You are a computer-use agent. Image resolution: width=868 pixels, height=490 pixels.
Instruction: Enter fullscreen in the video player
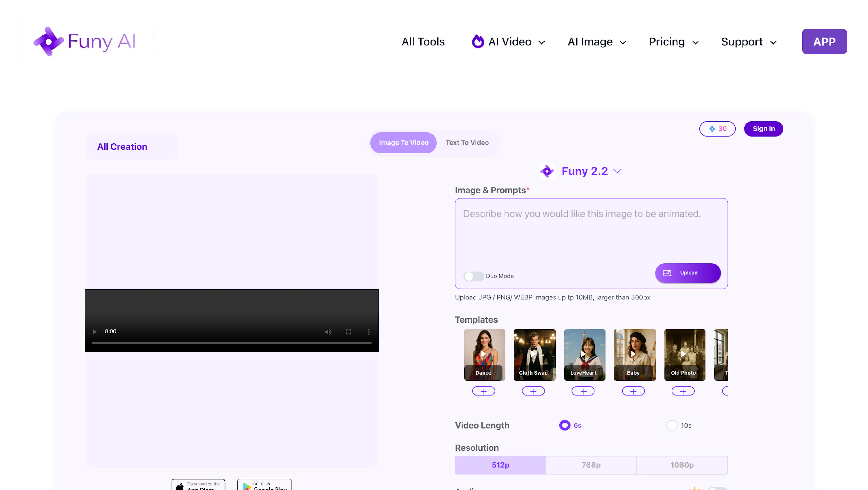click(349, 332)
